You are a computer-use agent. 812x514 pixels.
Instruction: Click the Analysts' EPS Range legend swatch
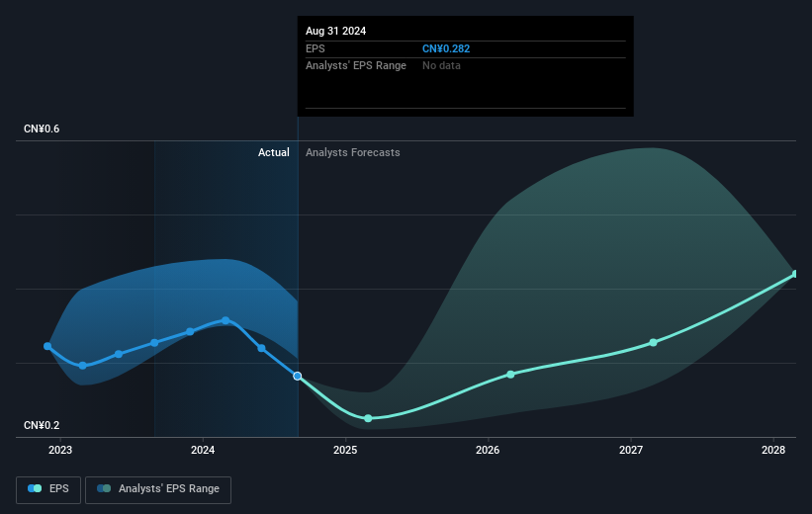click(x=104, y=488)
